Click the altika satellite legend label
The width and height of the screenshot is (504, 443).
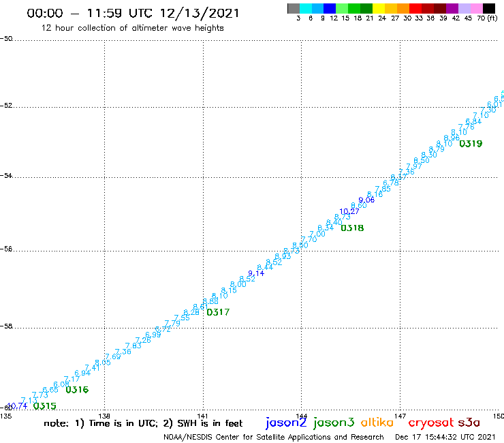(377, 422)
